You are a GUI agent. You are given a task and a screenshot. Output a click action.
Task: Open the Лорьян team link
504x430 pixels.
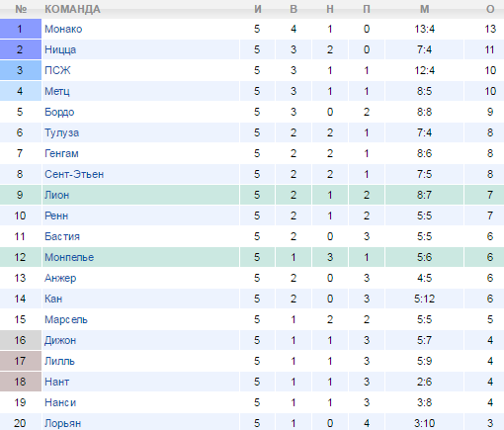tap(62, 423)
